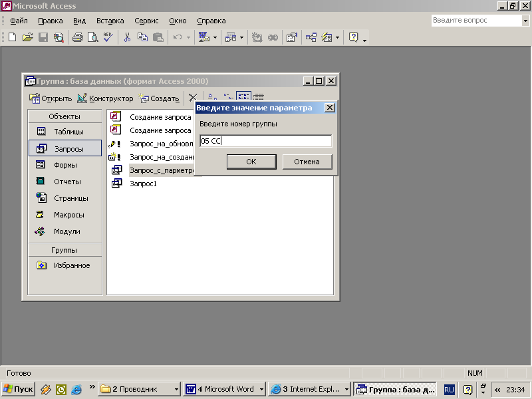
Task: Click the Save diskette icon
Action: tap(43, 37)
